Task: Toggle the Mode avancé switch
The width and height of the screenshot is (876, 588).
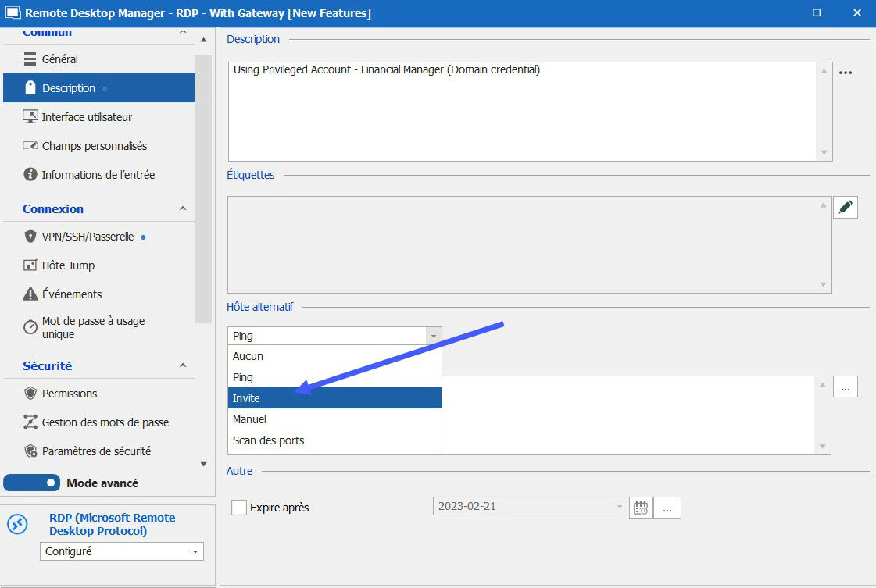Action: coord(32,483)
